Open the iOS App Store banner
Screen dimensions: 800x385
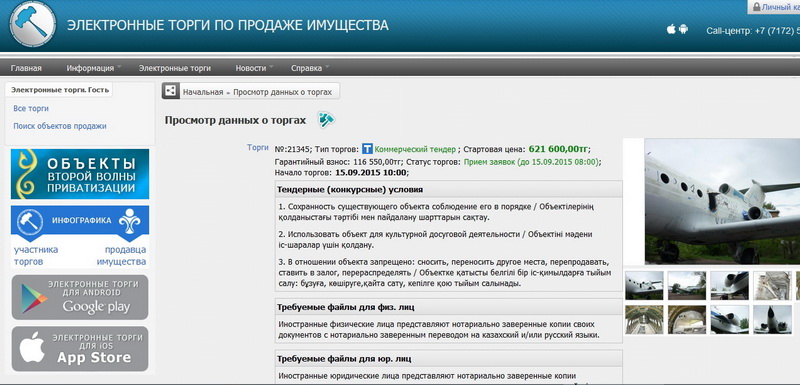pos(80,349)
